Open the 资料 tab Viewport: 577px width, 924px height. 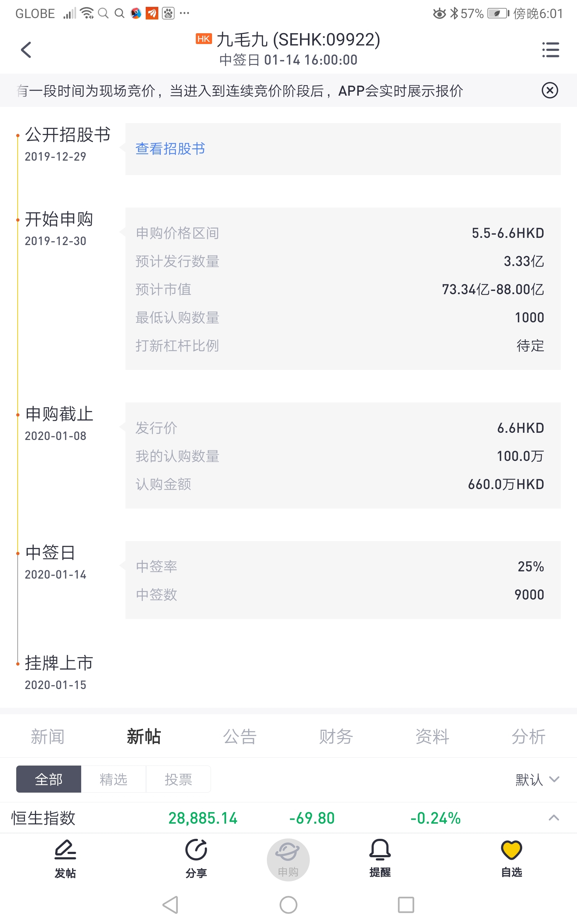[x=432, y=736]
